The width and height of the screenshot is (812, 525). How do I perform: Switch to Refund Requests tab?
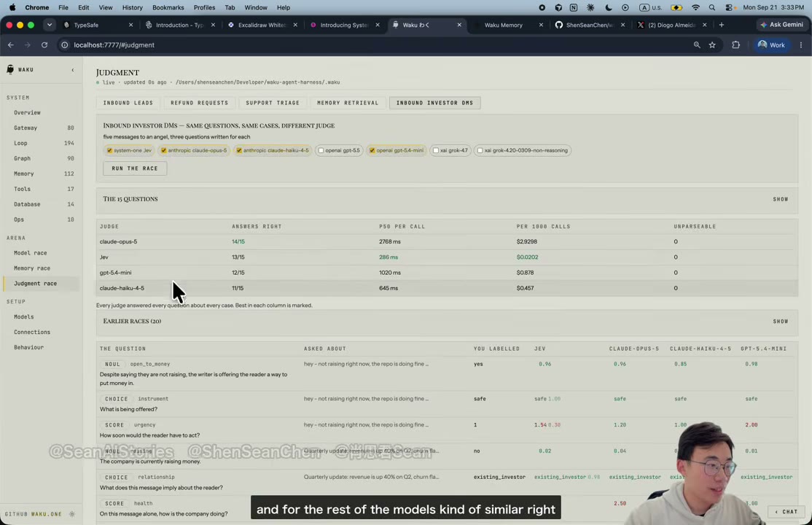pyautogui.click(x=200, y=103)
